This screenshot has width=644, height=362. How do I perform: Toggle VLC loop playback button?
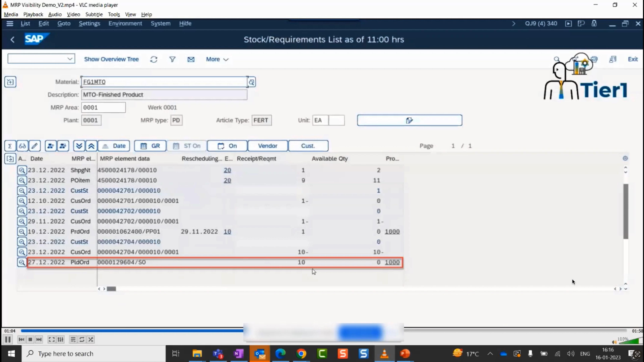coord(82,340)
